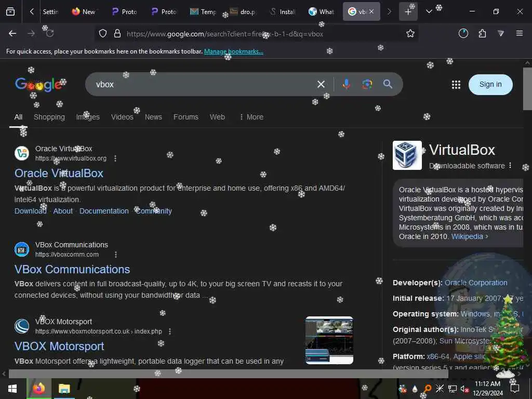Open the network icon in system tray
Image resolution: width=532 pixels, height=399 pixels.
coord(453,389)
